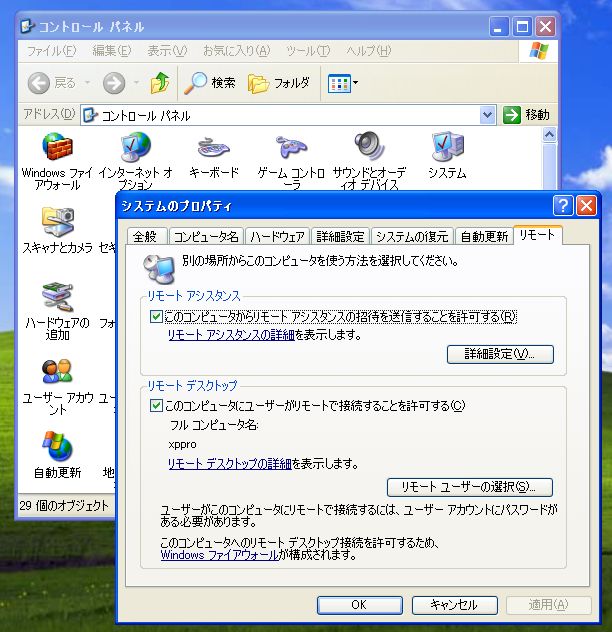Screen dimensions: 612x632
Task: Open the ファイル(F) menu
Action: click(x=51, y=50)
